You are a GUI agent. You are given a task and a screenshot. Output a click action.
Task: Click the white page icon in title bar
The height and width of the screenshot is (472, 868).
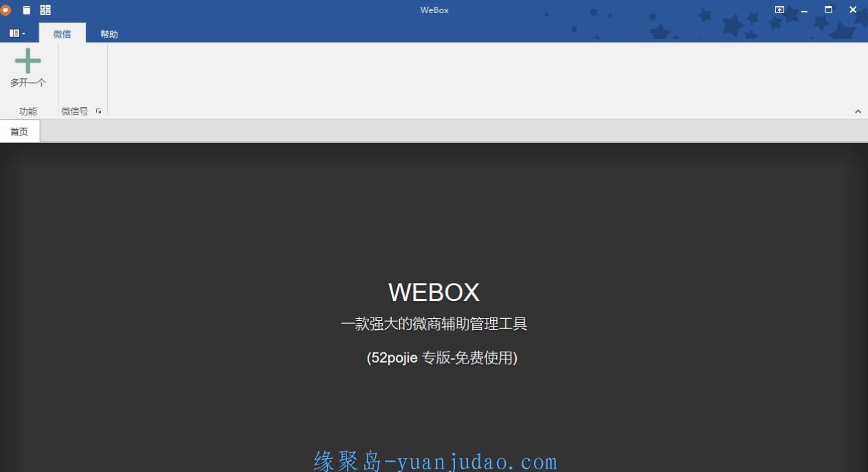tap(27, 10)
